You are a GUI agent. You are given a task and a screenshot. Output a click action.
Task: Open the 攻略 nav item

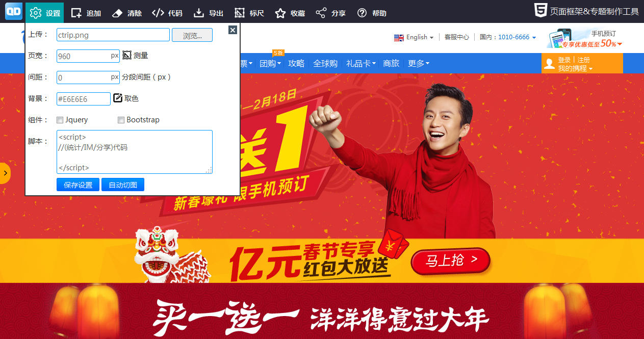(296, 63)
